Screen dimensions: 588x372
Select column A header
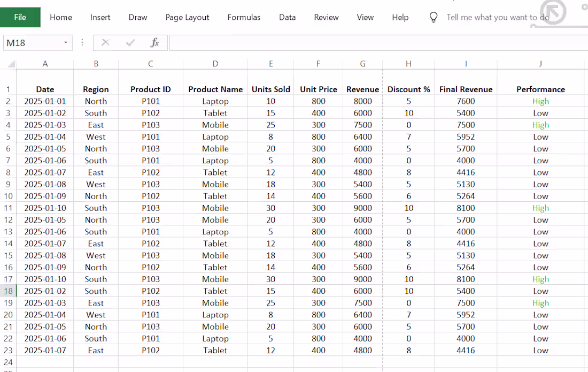[x=45, y=64]
